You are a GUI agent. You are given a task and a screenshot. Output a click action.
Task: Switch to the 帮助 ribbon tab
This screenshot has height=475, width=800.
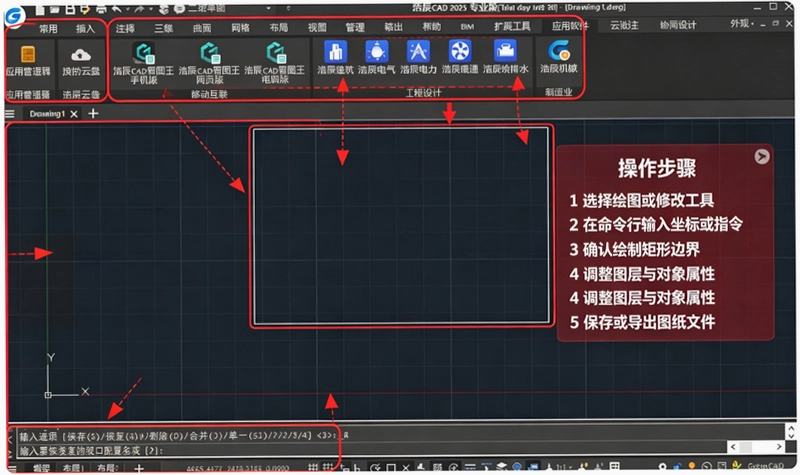coord(432,27)
